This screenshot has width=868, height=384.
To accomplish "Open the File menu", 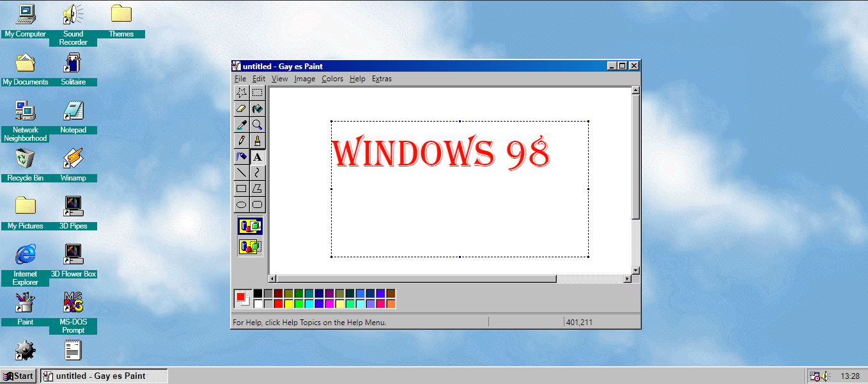I will click(x=240, y=79).
